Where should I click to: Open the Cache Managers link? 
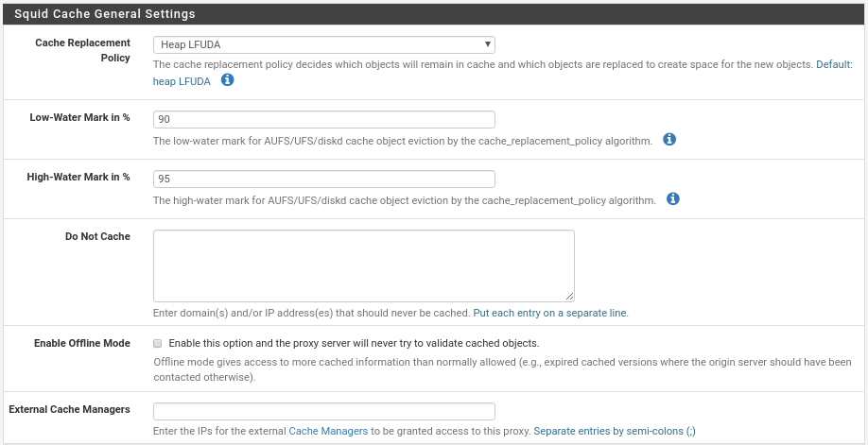[328, 431]
